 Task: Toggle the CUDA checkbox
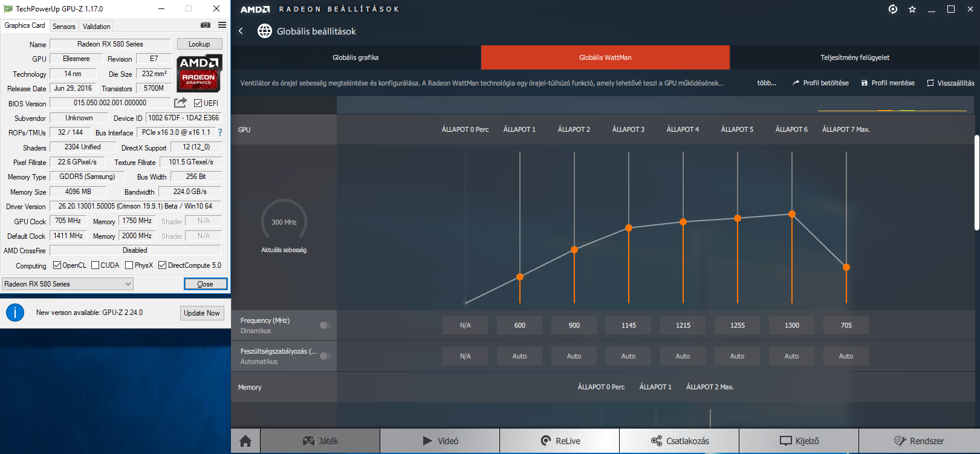[95, 265]
